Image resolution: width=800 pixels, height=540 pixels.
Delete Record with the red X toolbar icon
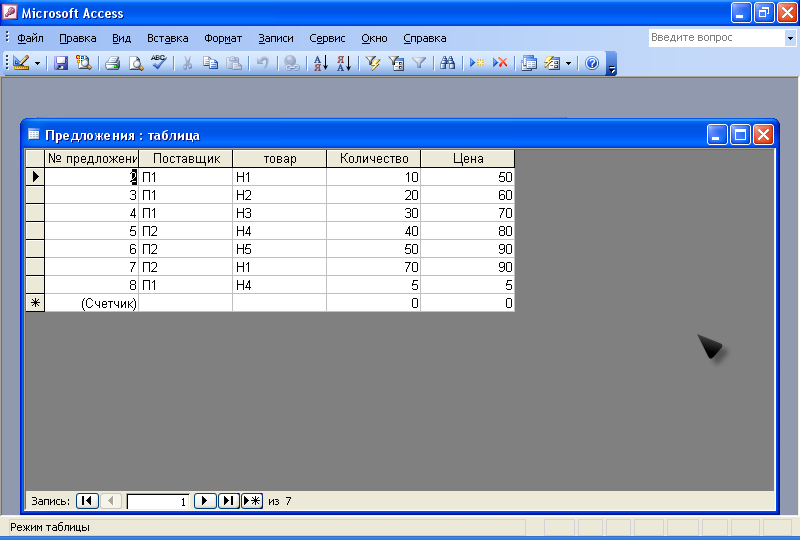(500, 63)
